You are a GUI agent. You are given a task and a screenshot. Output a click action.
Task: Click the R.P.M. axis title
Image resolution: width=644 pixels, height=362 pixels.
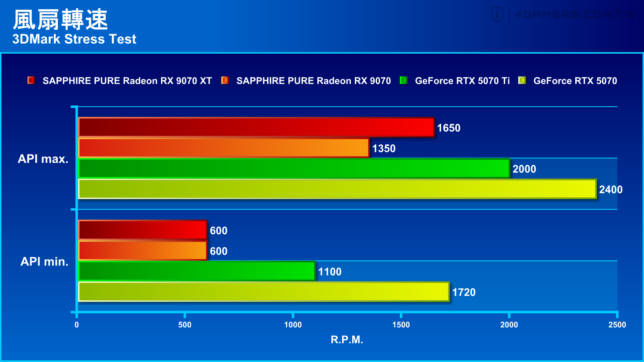[347, 340]
